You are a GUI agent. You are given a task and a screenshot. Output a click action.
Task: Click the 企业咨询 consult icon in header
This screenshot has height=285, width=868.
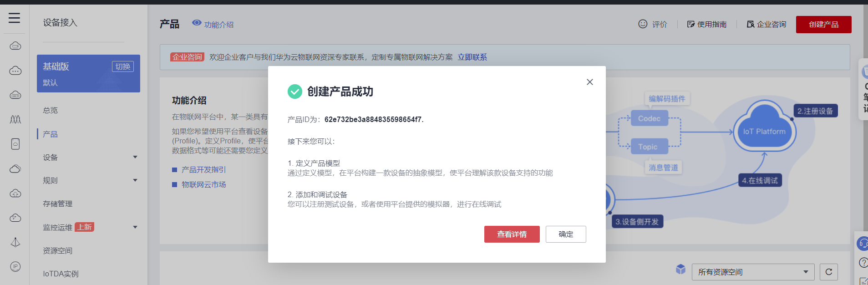click(x=751, y=24)
